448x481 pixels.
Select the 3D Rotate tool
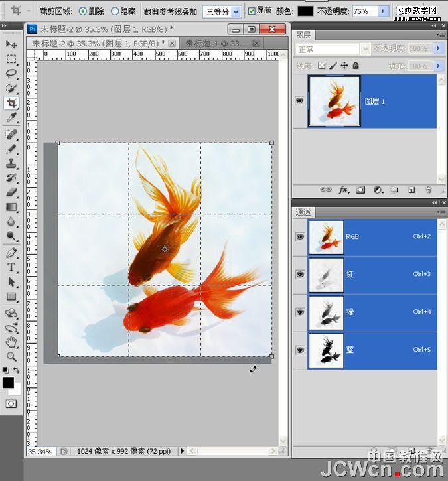[x=11, y=313]
